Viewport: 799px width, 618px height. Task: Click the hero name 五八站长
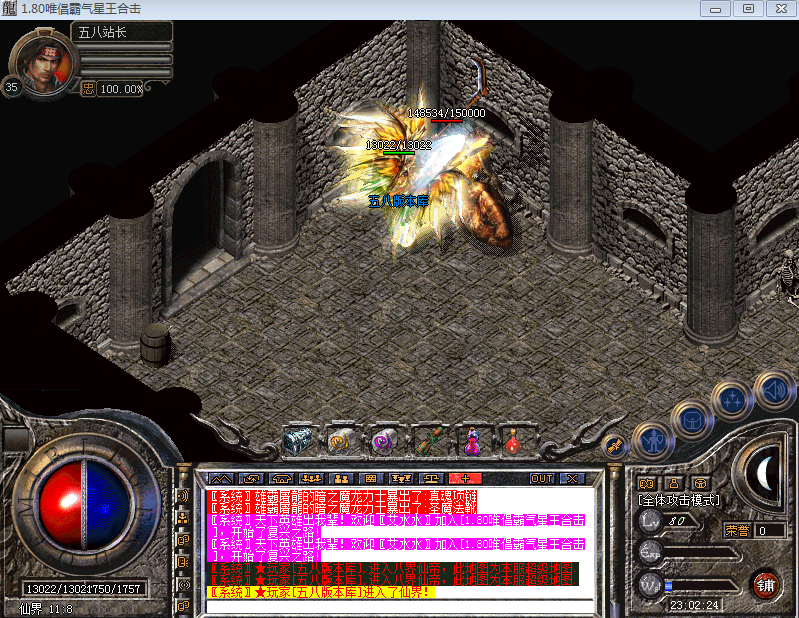click(102, 33)
